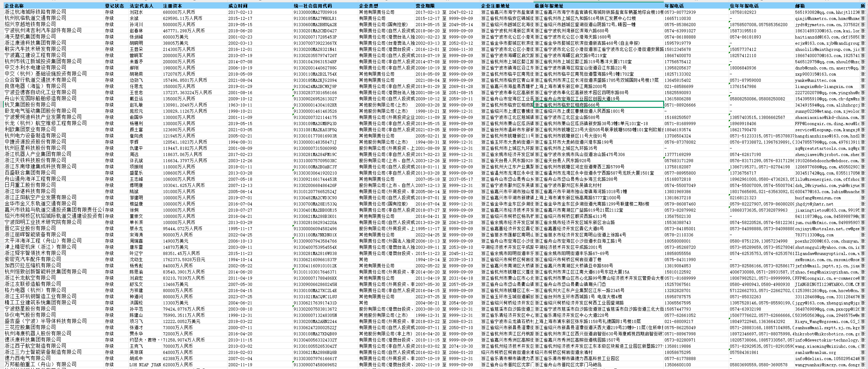Click the 邮箱 header cell
Screen dimensions: 868x369
point(800,6)
